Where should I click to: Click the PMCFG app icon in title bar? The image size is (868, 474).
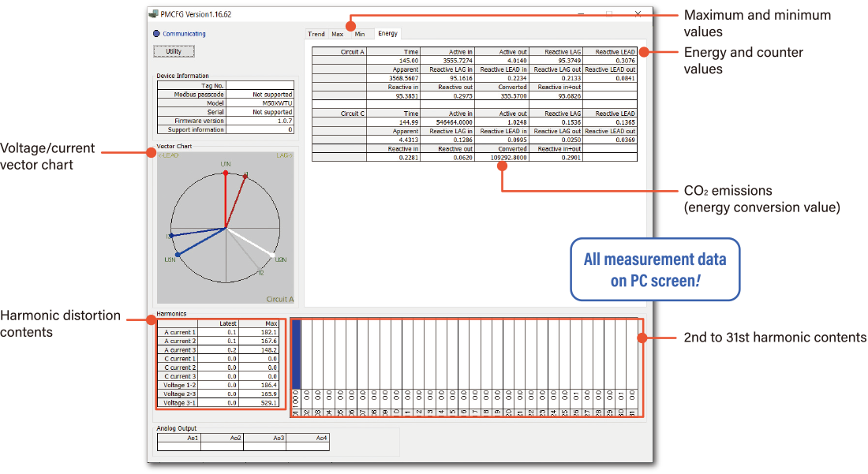[x=154, y=14]
